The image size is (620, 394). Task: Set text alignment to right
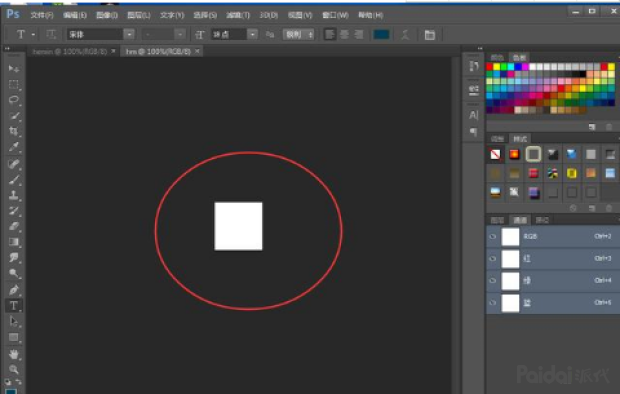pyautogui.click(x=359, y=35)
